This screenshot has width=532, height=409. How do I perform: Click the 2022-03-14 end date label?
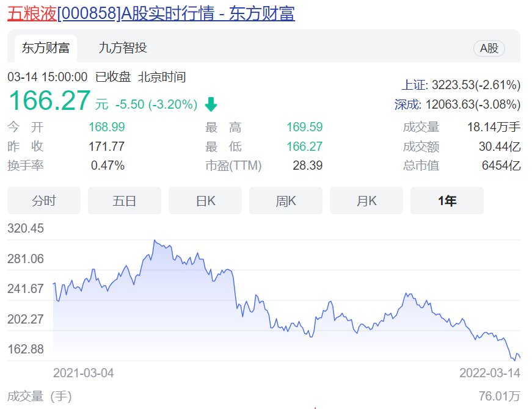490,373
